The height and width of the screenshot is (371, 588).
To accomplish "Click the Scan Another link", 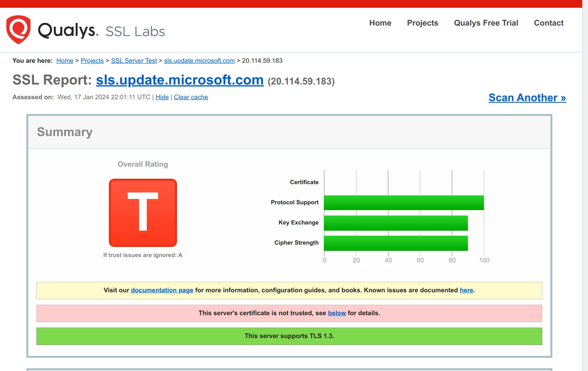I will 527,98.
